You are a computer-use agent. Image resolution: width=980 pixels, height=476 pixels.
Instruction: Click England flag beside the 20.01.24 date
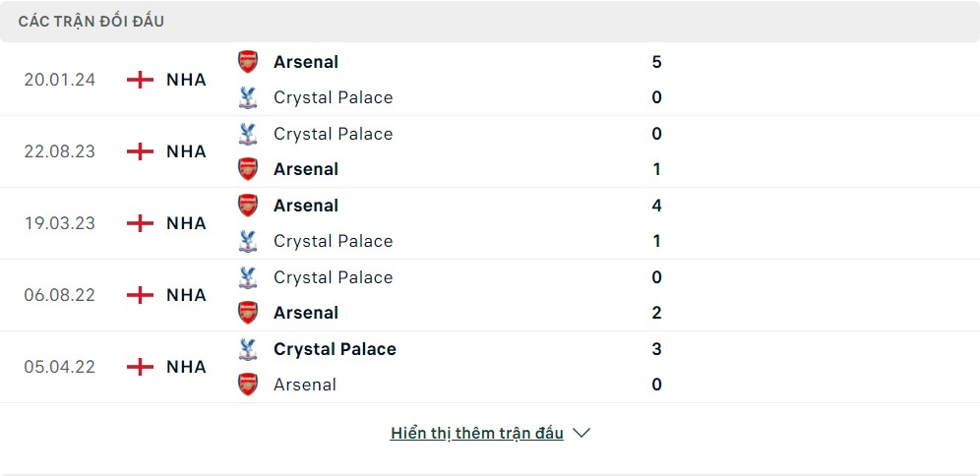pos(141,80)
